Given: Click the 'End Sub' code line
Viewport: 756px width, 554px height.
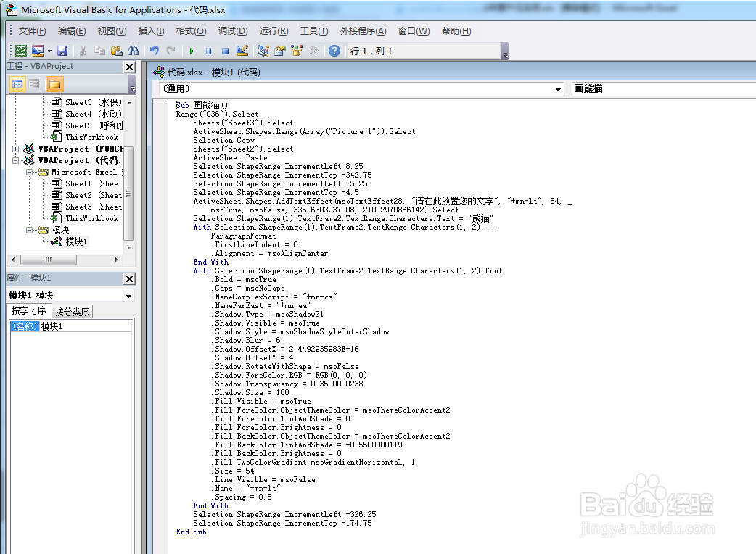Looking at the screenshot, I should [x=191, y=532].
